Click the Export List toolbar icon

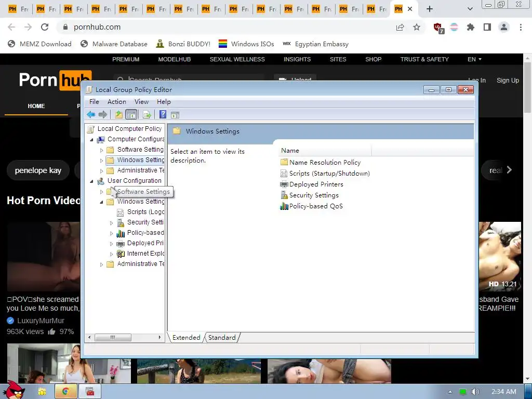pos(147,115)
